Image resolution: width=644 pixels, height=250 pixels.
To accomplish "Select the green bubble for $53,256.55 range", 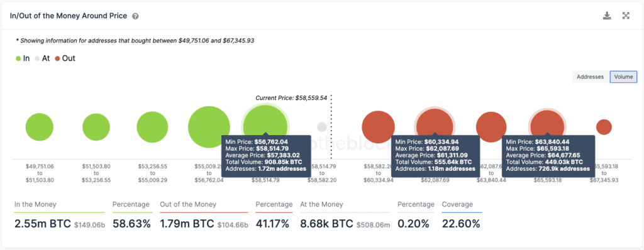I will [x=152, y=128].
